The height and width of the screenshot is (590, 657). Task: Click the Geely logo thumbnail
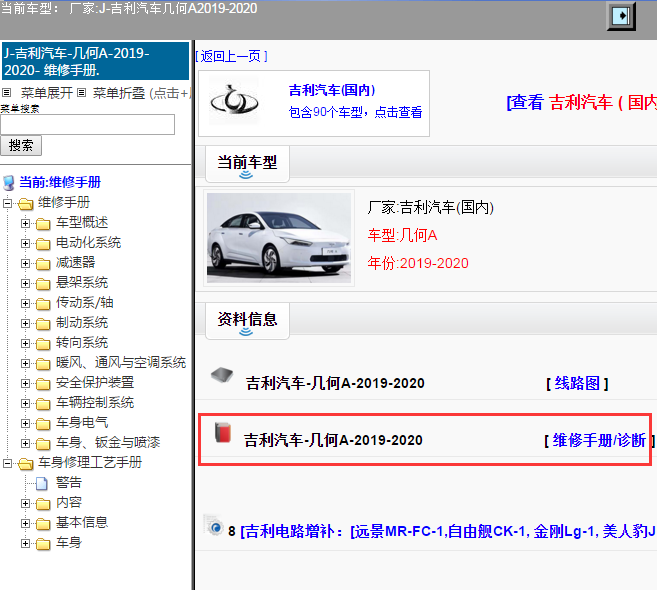(x=234, y=101)
